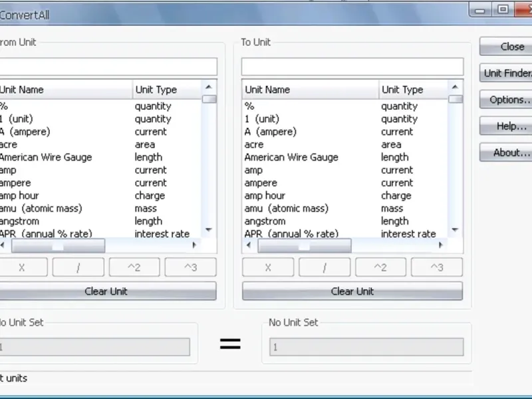532x399 pixels.
Task: Show the About dialog
Action: [x=506, y=153]
